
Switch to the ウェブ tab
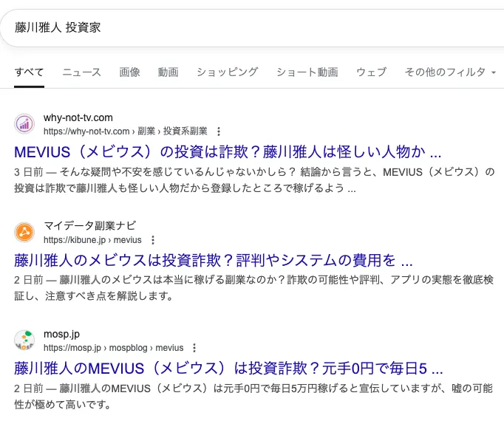pyautogui.click(x=371, y=72)
